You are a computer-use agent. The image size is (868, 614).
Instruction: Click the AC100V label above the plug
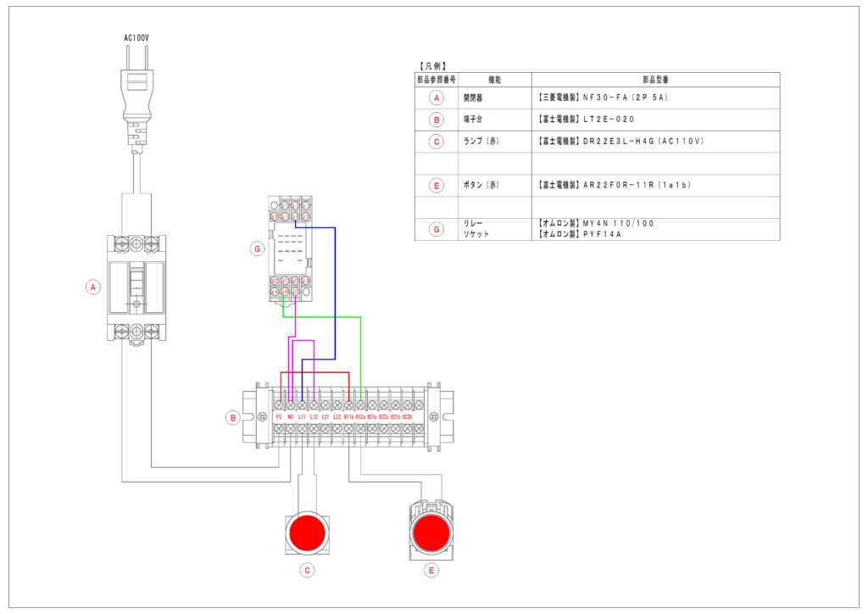[136, 38]
